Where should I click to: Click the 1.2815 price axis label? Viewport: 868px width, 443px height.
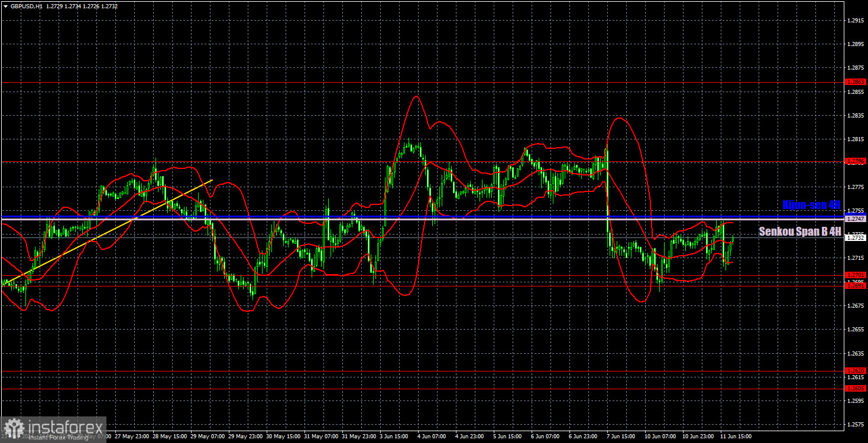point(856,139)
